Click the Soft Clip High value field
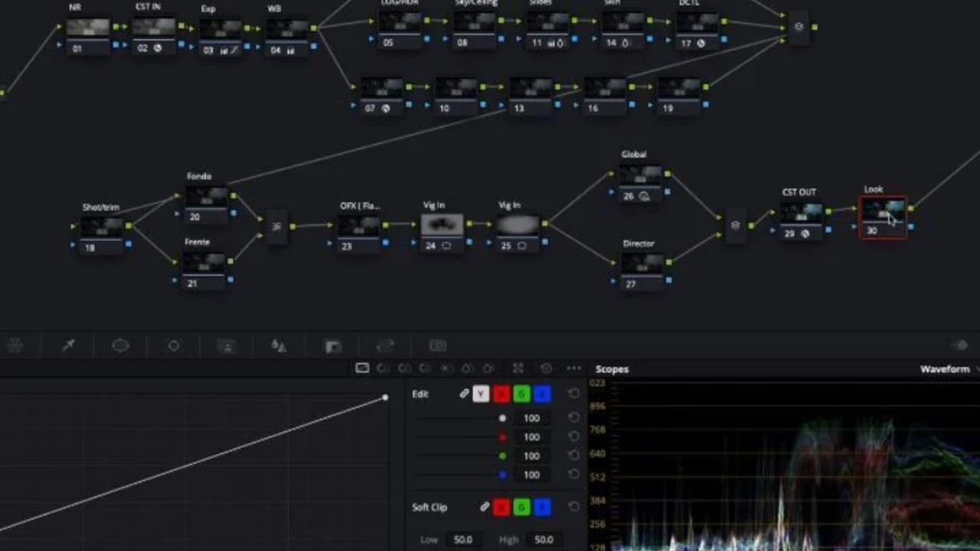This screenshot has width=980, height=551. [x=544, y=540]
